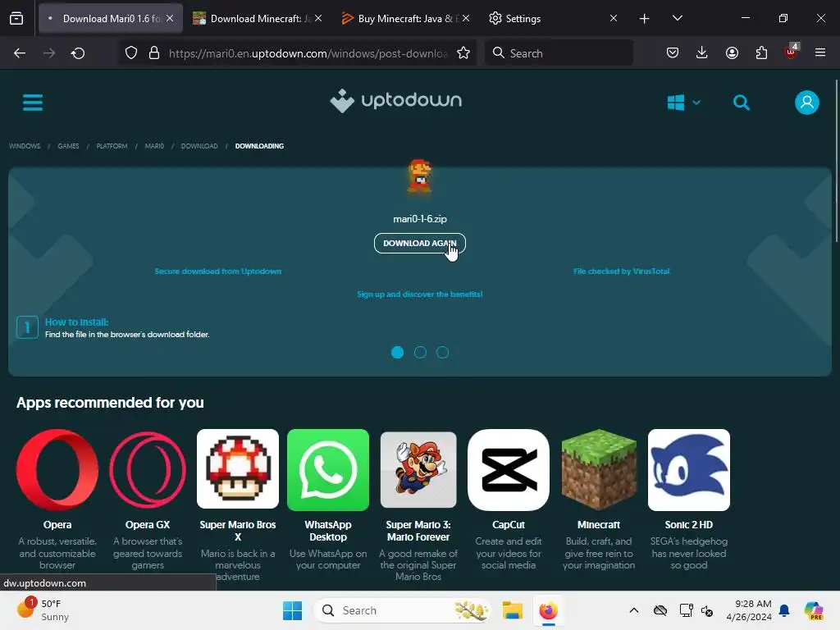This screenshot has width=840, height=630.
Task: Click Sign up and discover benefits
Action: (x=419, y=294)
